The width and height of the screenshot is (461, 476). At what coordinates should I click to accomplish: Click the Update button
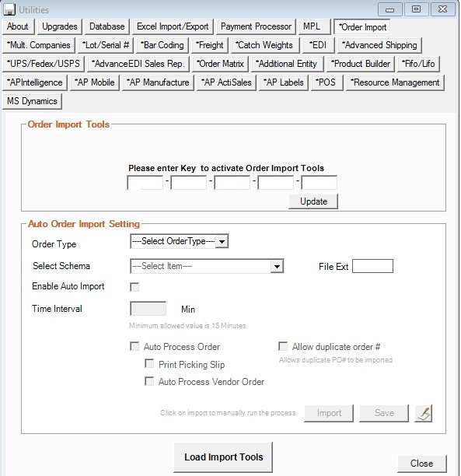313,201
